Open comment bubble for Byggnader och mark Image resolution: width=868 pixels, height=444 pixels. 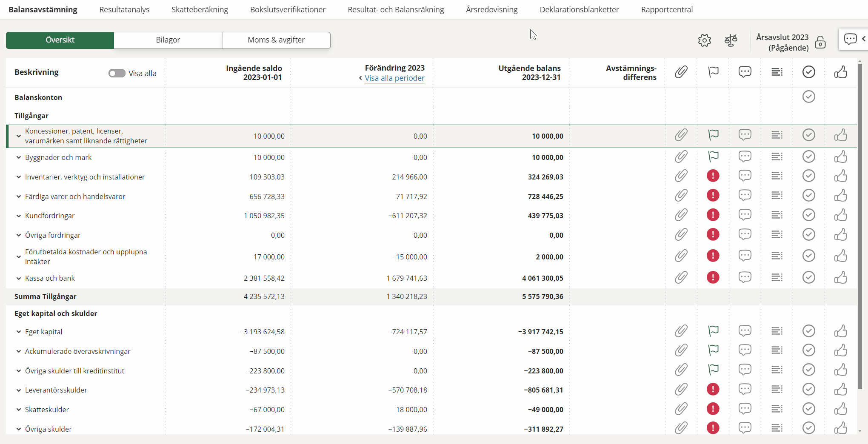point(745,157)
